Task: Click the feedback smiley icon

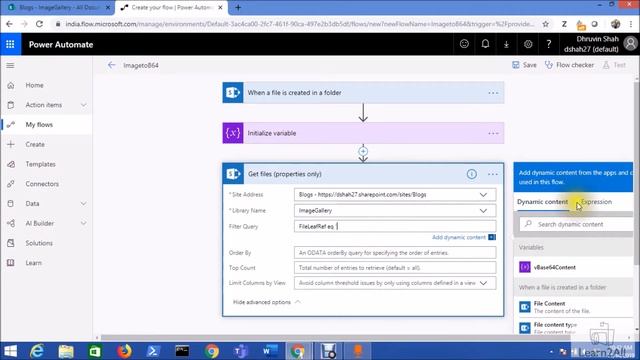Action: 464,44
